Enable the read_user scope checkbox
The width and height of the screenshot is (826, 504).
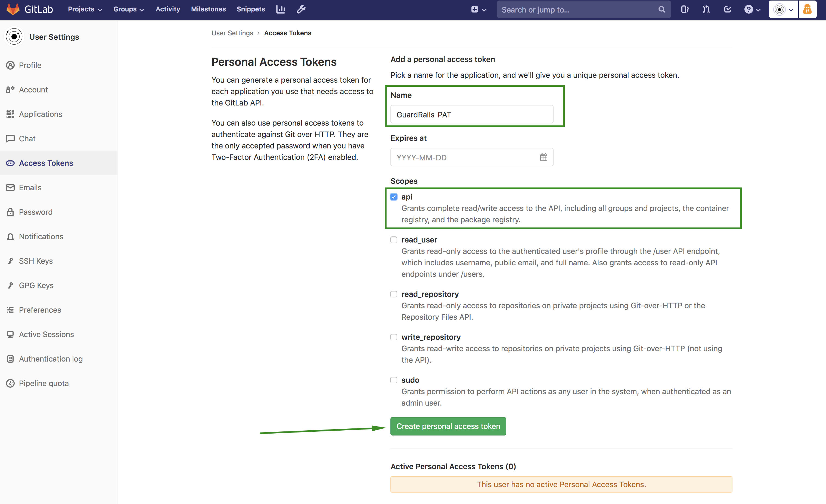coord(393,239)
